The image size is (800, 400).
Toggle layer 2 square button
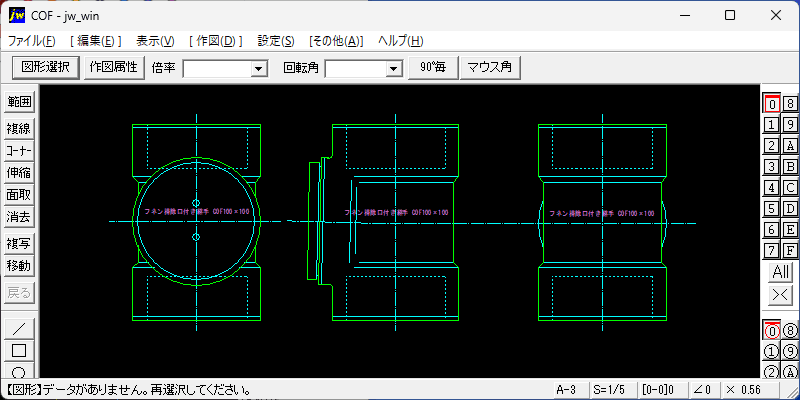pos(771,145)
